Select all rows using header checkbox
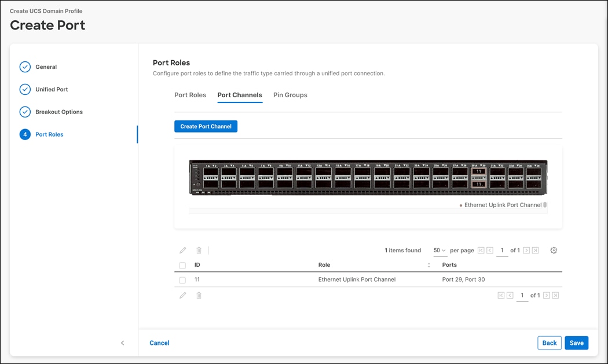 click(x=182, y=264)
